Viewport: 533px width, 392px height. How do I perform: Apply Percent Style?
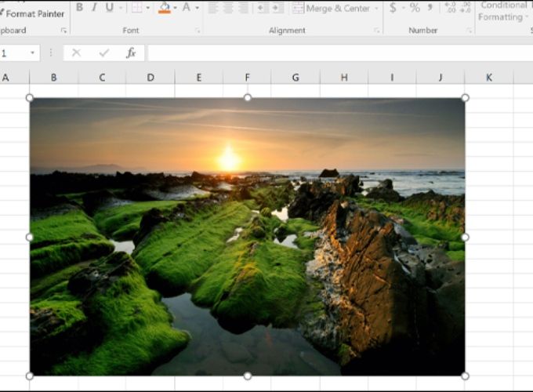tap(415, 8)
